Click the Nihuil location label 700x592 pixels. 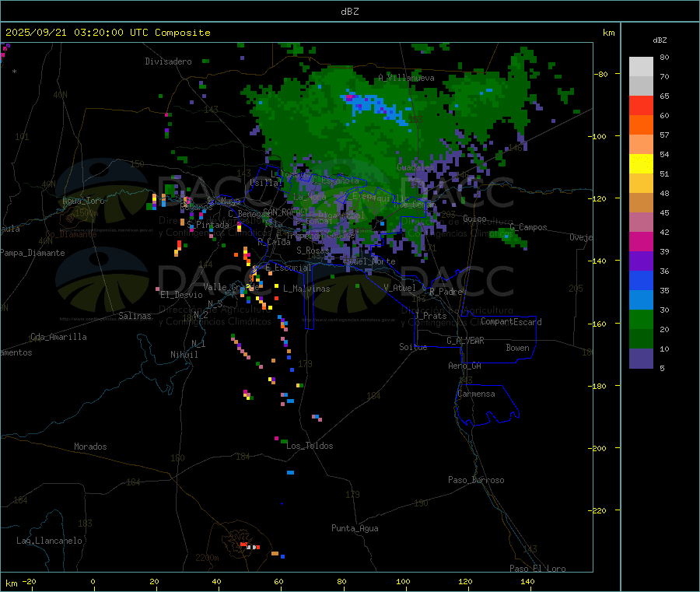184,355
